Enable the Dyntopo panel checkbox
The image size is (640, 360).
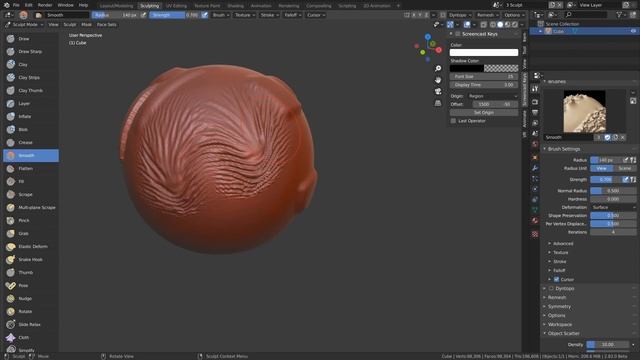tap(551, 289)
